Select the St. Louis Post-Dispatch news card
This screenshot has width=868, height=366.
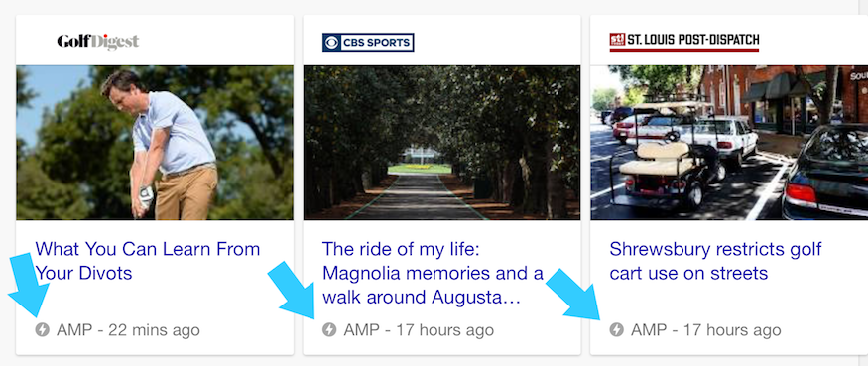[x=729, y=184]
